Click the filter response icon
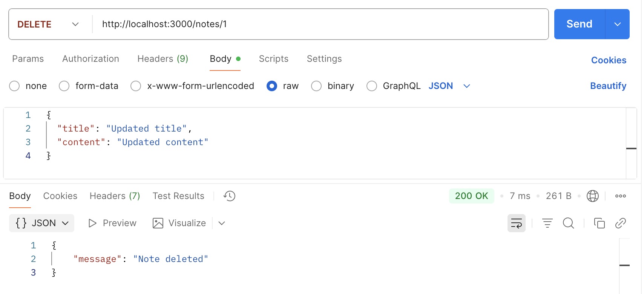Screen dimensions: 644x294 tap(547, 223)
